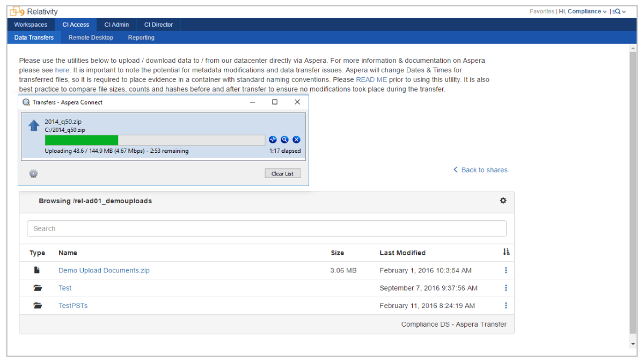Cancel the 2014_q50.zip transfer
644x362 pixels.
coord(296,139)
